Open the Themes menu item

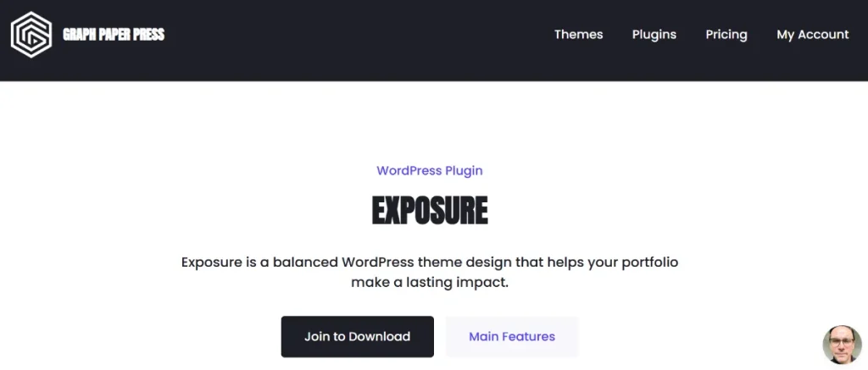click(x=578, y=35)
